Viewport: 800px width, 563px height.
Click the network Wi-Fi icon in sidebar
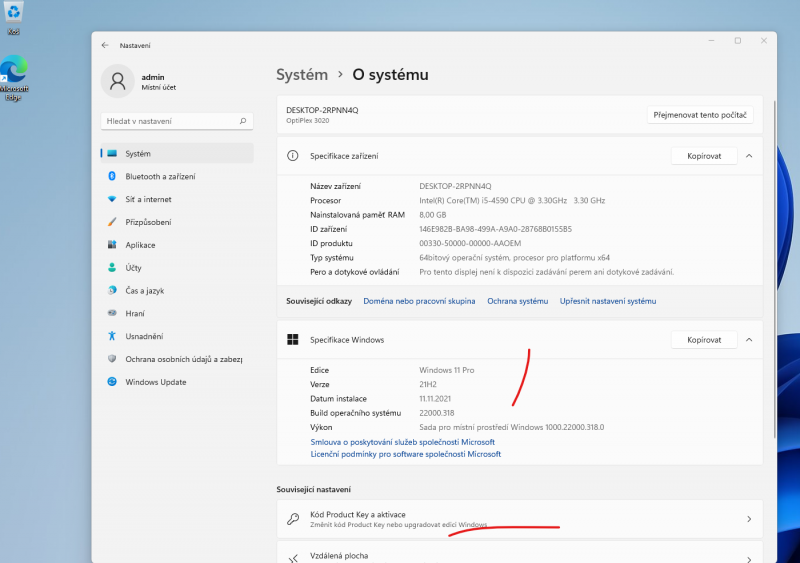point(112,199)
